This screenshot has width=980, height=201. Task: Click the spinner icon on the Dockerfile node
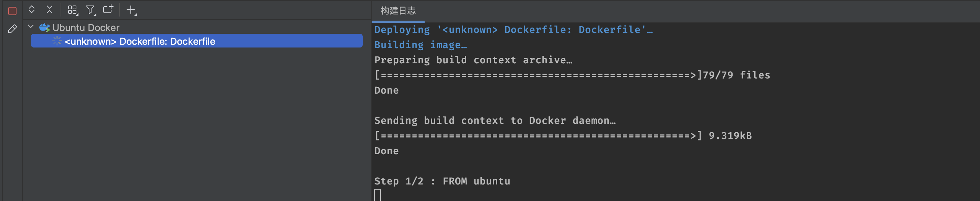pos(57,41)
